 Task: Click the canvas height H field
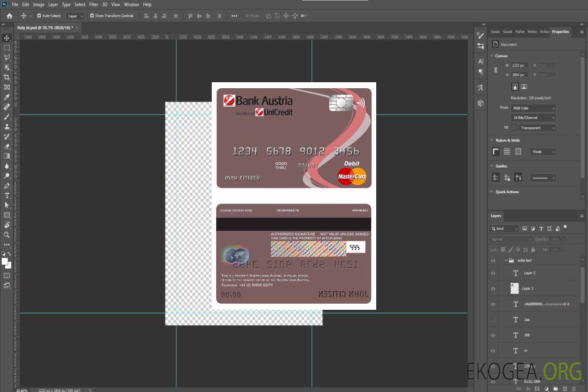(x=519, y=75)
